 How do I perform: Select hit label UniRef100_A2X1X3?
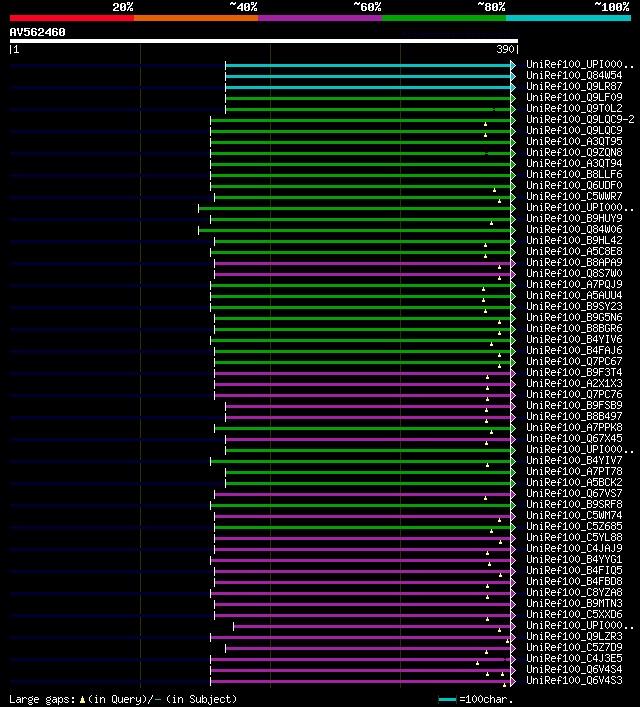574,383
